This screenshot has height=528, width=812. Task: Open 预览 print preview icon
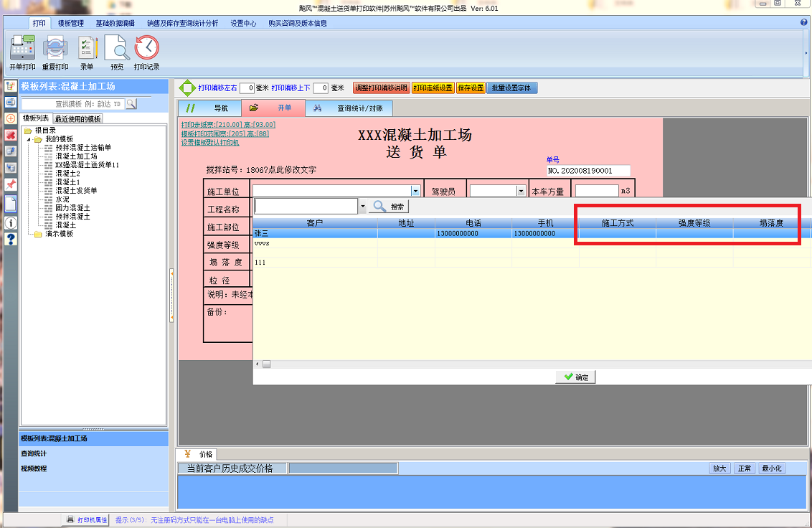[116, 49]
